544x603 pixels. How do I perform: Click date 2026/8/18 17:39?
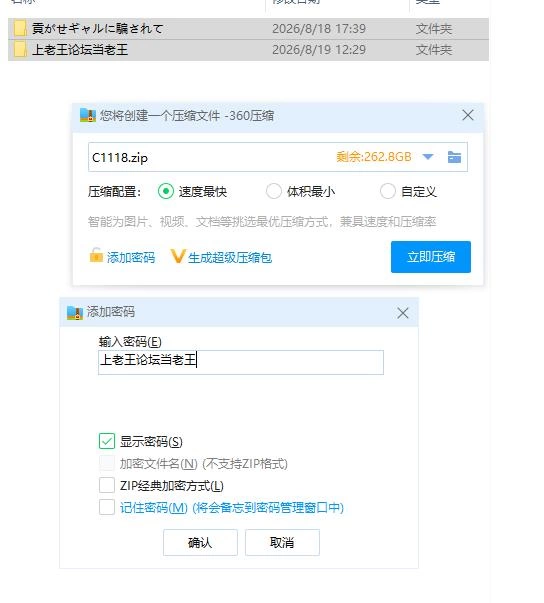coord(319,29)
